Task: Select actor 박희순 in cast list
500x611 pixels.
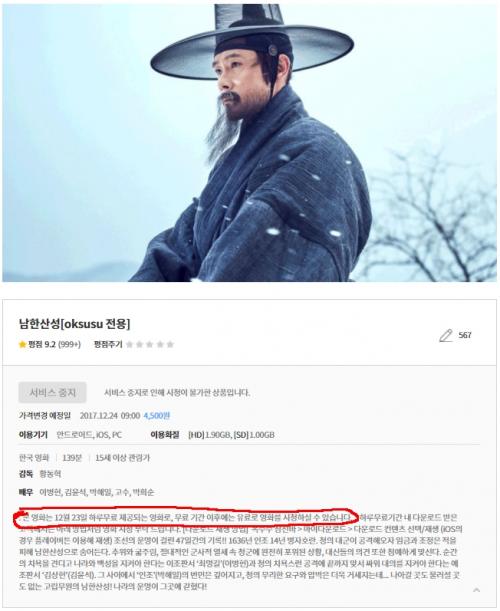Action: pyautogui.click(x=143, y=492)
